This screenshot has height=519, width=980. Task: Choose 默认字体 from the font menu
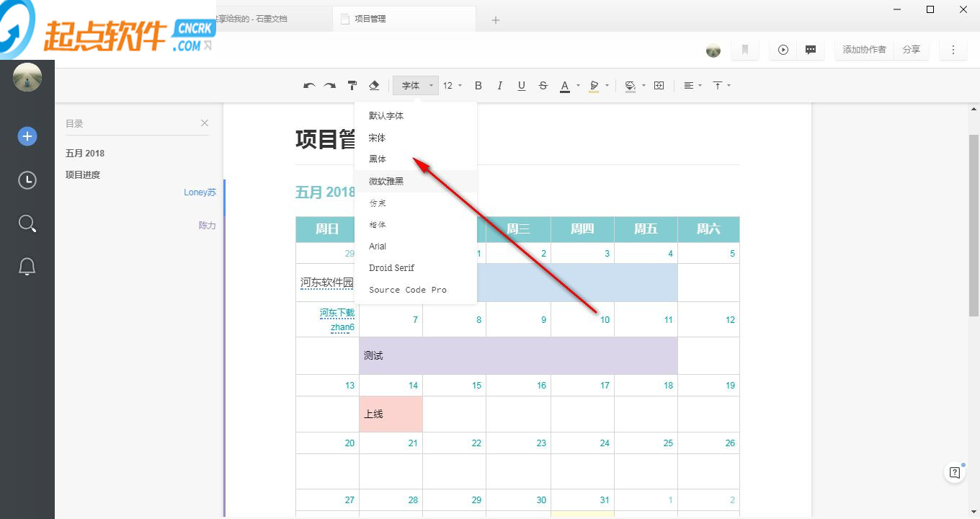point(416,116)
